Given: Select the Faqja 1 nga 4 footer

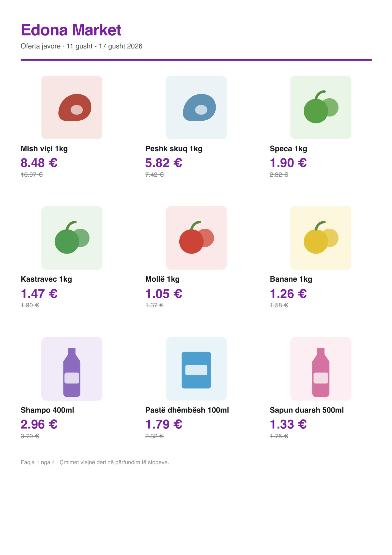Looking at the screenshot, I should (95, 462).
